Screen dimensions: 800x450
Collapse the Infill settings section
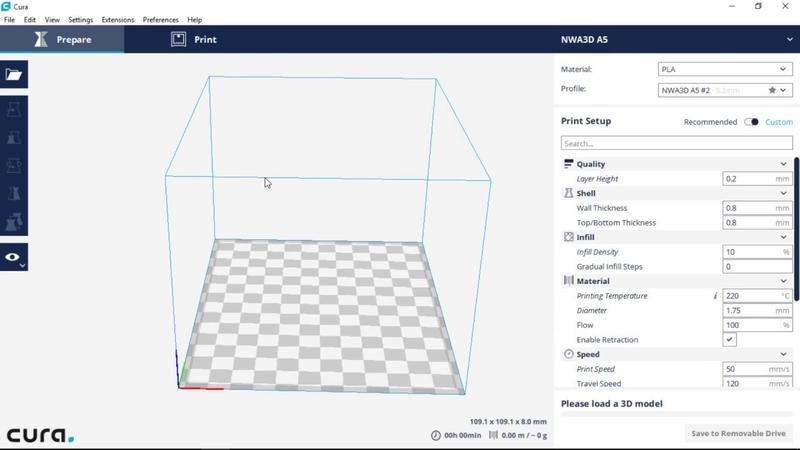point(783,237)
